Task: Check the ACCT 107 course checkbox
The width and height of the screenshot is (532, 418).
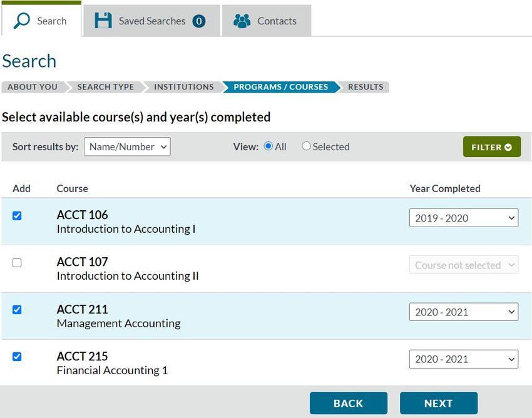Action: 17,263
